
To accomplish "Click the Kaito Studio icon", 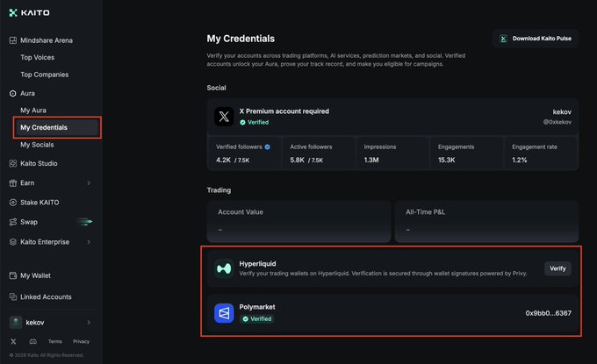I will click(x=13, y=163).
